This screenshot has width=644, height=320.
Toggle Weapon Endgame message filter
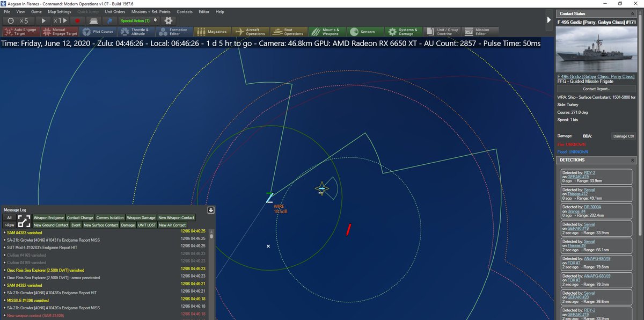[48, 217]
